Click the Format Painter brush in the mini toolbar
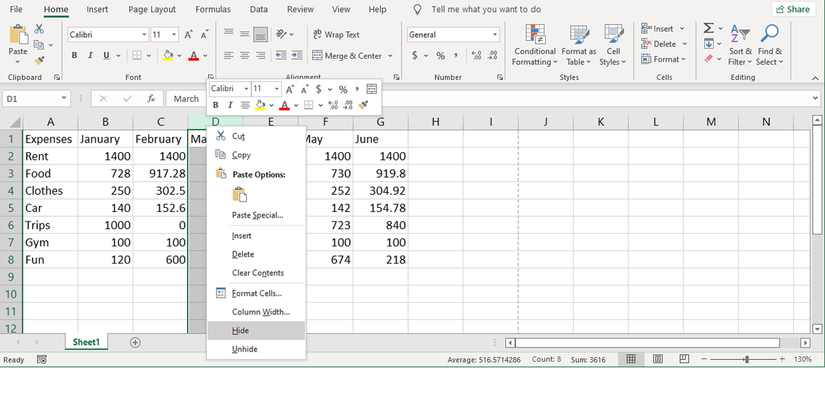Screen dimensions: 825x413 (x=363, y=105)
